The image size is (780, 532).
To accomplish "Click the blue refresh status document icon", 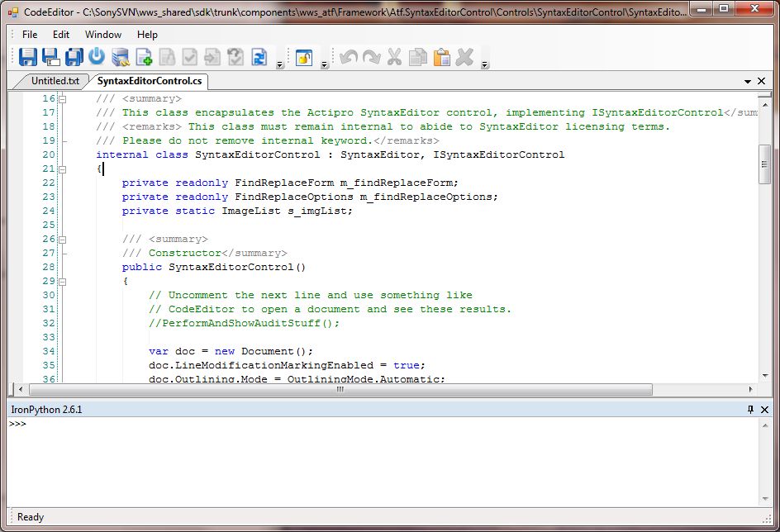I will 259,57.
